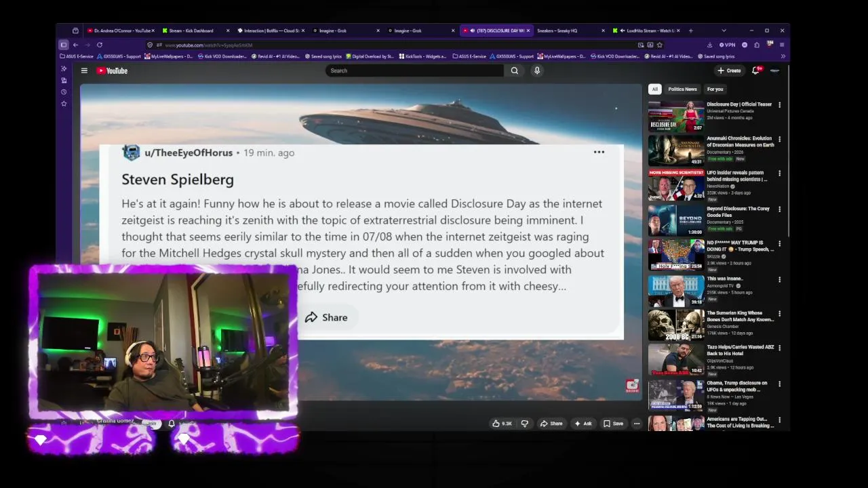Select the DISCLOSURE DAY active tab
Screen dimensions: 868x488
495,30
